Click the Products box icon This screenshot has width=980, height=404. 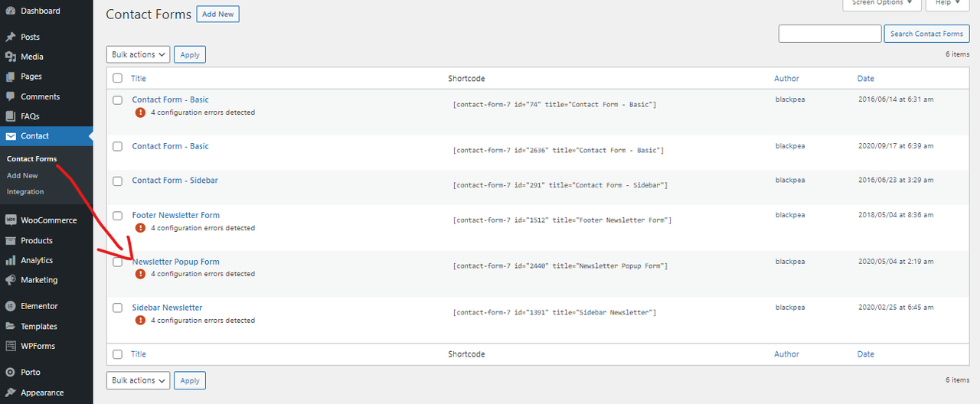point(10,240)
